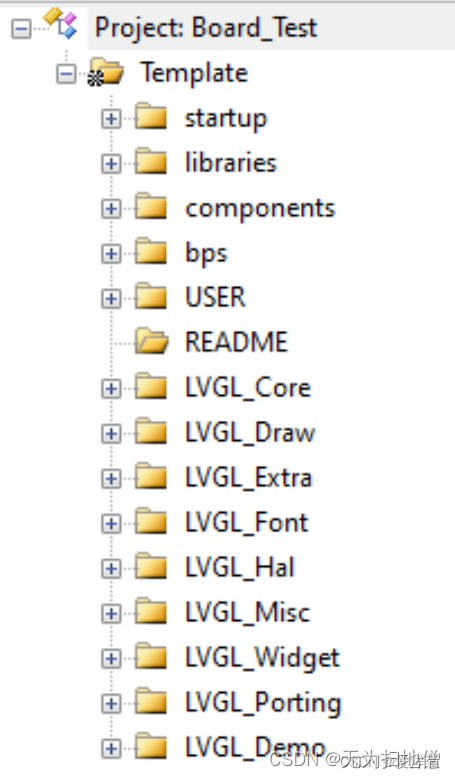Expand the LVGL_Porting group
The height and width of the screenshot is (778, 455).
(x=111, y=704)
